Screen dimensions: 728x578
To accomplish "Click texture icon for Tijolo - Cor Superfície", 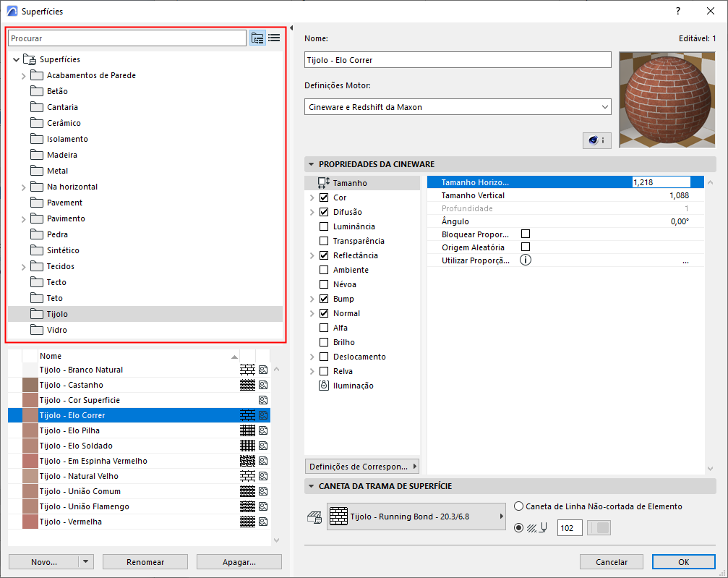I will (x=263, y=400).
